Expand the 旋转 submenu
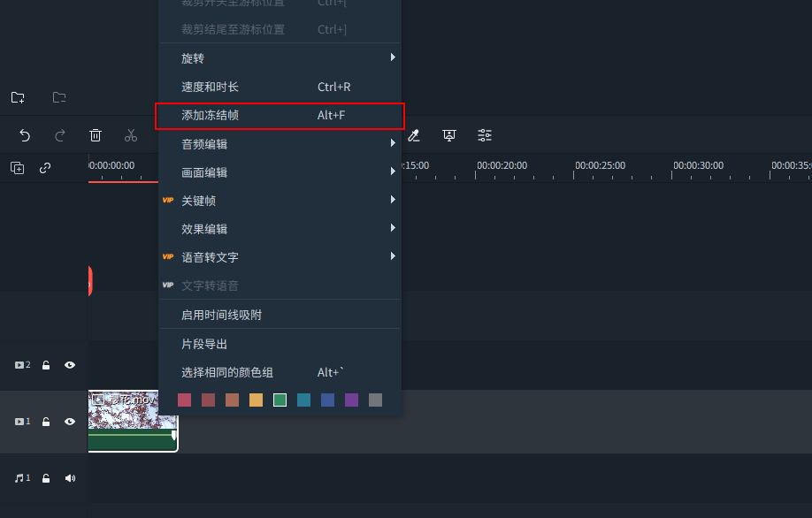Image resolution: width=812 pixels, height=518 pixels. pos(280,58)
